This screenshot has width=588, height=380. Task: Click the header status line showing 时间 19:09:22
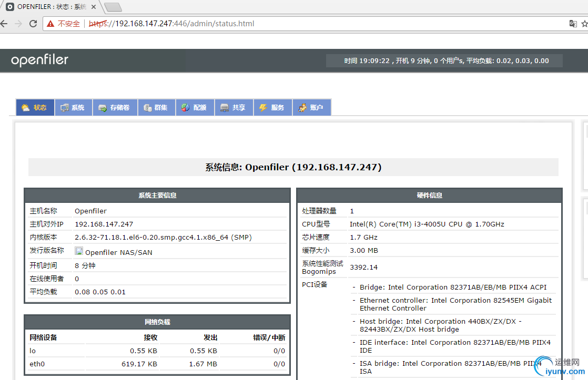point(446,61)
